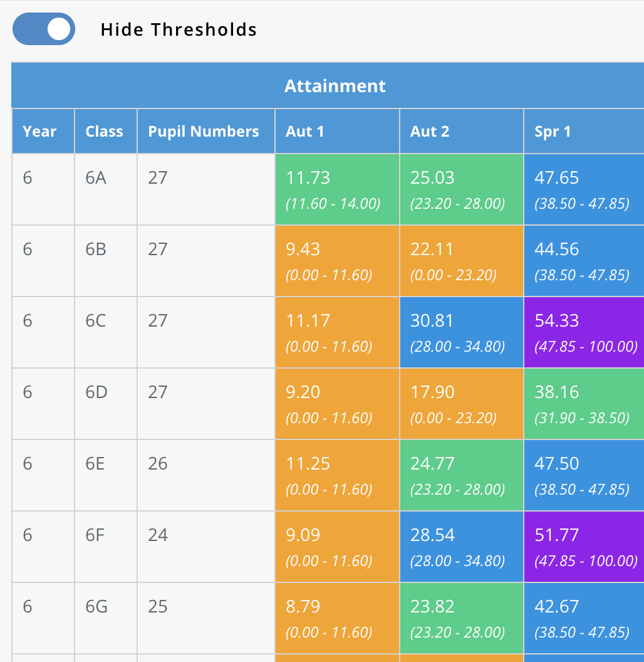Click the Spr 1 column header
The image size is (644, 662).
[584, 131]
